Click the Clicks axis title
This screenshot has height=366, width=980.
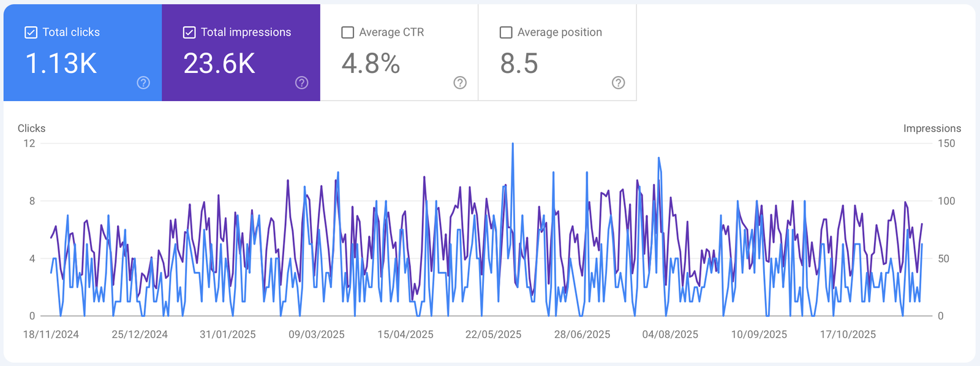point(31,128)
